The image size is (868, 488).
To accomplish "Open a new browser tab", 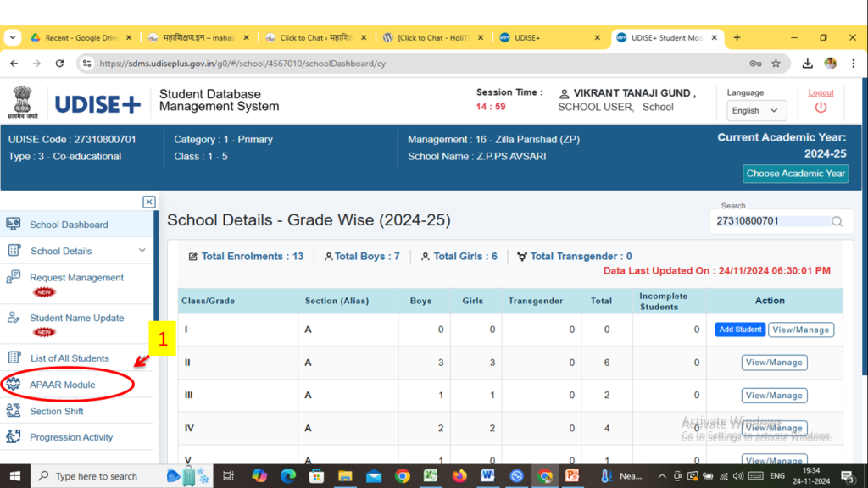I will [x=737, y=37].
